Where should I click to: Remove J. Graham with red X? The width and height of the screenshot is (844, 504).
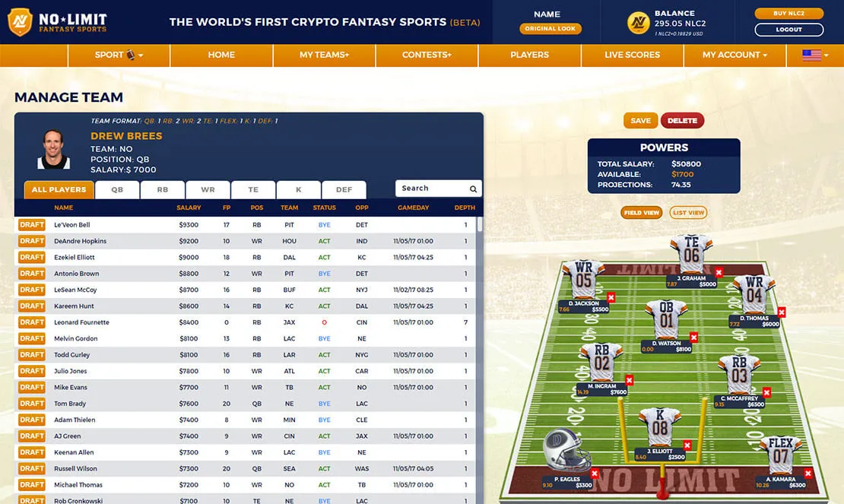[x=719, y=272]
